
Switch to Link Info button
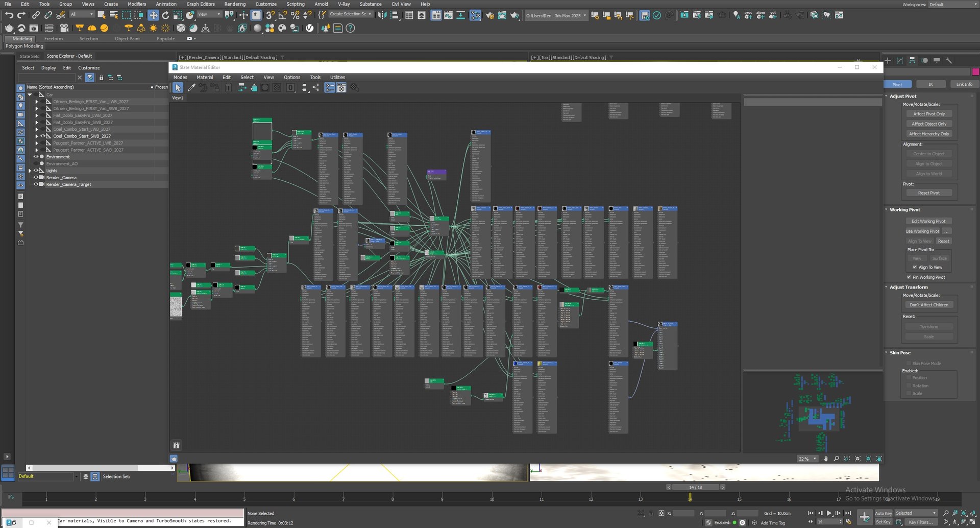click(964, 84)
